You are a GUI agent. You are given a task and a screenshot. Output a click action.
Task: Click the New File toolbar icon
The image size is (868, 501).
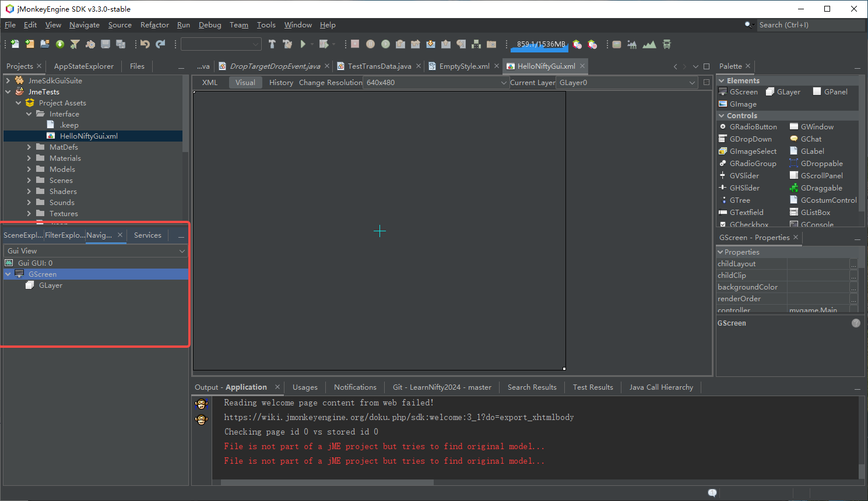[x=15, y=44]
